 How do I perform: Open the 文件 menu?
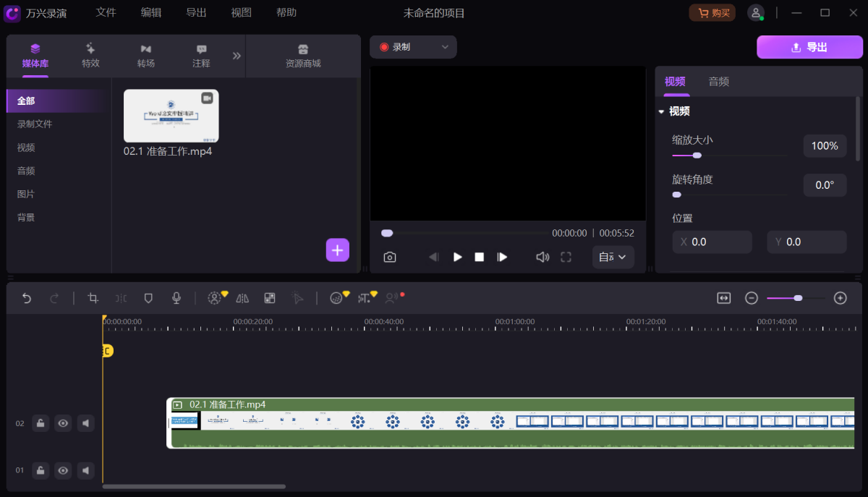pyautogui.click(x=106, y=13)
